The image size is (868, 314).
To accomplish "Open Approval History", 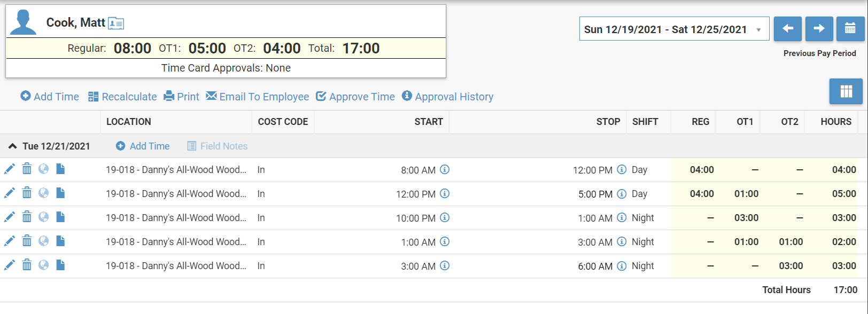I will 448,97.
